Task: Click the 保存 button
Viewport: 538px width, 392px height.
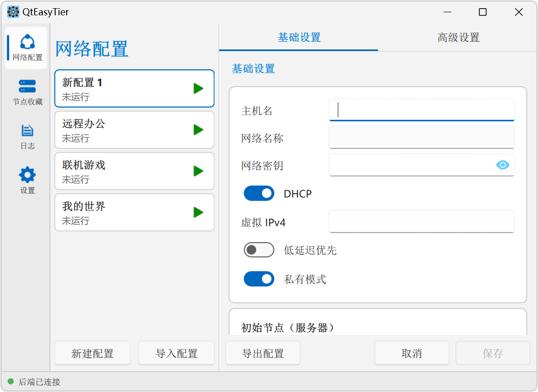Action: click(x=493, y=353)
